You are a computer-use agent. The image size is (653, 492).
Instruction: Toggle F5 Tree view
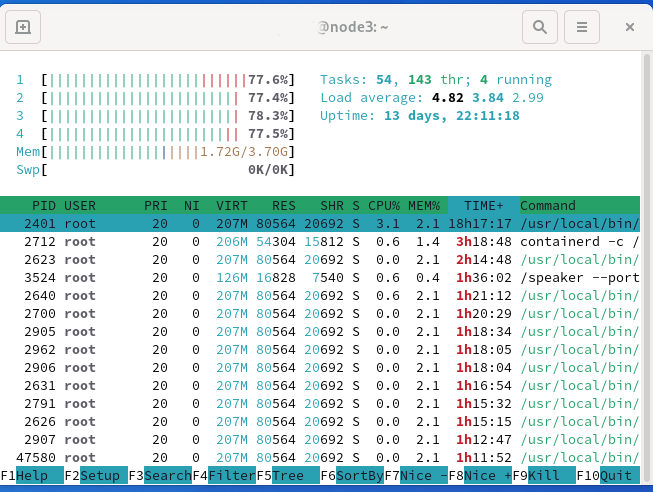[288, 475]
